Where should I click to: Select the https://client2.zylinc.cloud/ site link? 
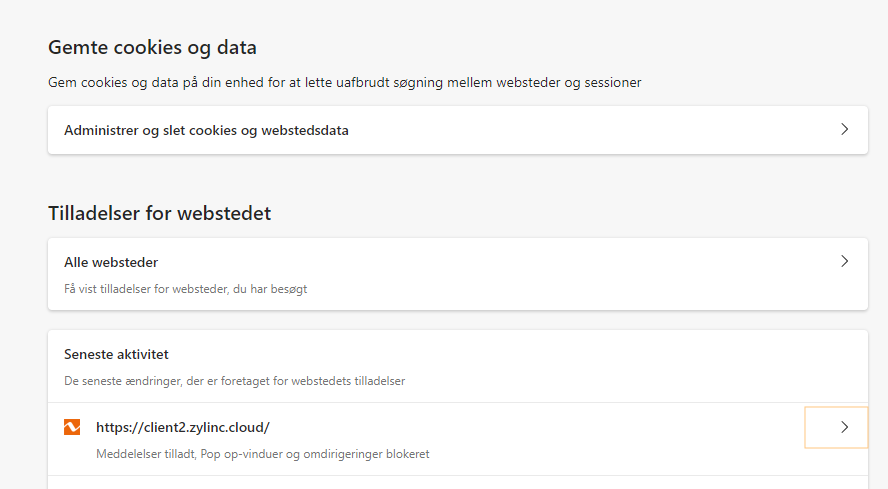click(x=183, y=427)
